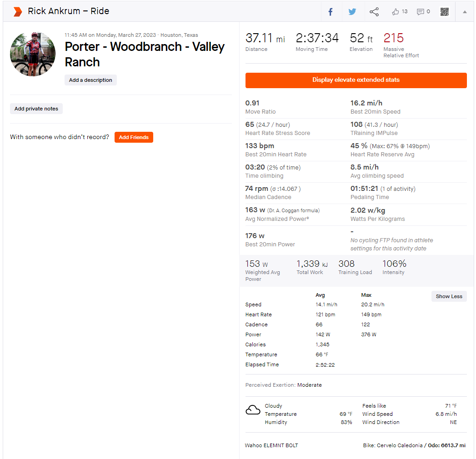Give kudos with the thumbs-up icon

click(x=396, y=12)
